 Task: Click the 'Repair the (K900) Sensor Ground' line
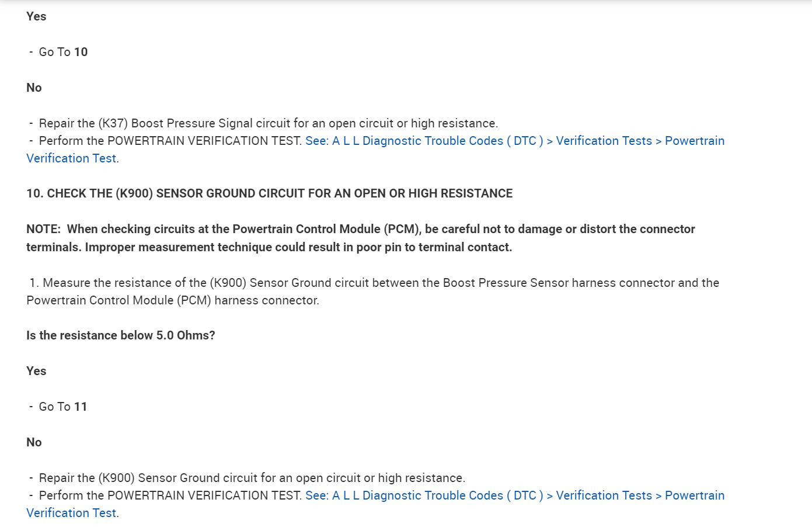(252, 478)
